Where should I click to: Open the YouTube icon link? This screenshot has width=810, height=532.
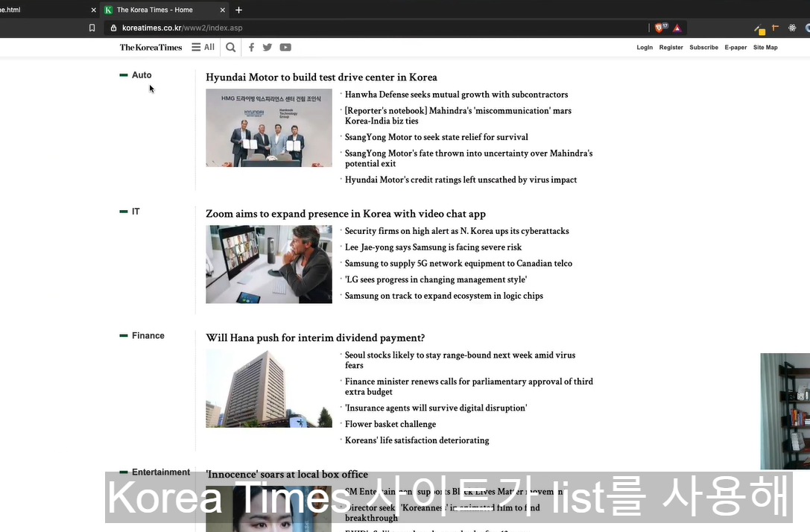point(285,48)
